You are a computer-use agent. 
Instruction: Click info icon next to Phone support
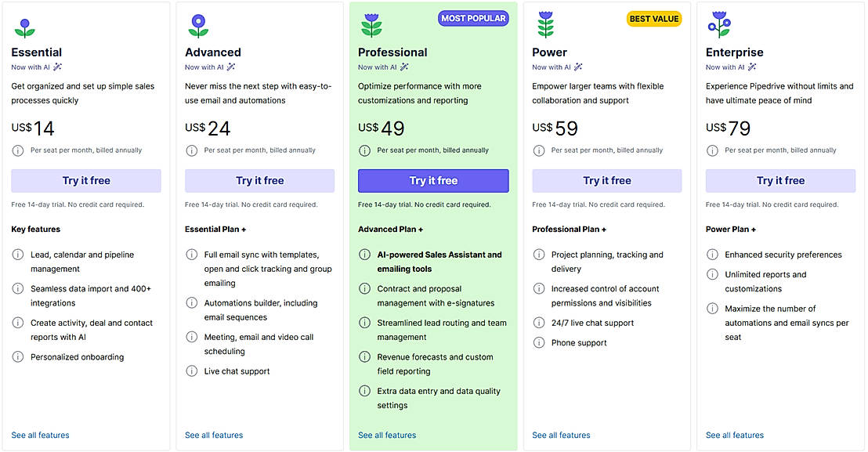coord(538,343)
